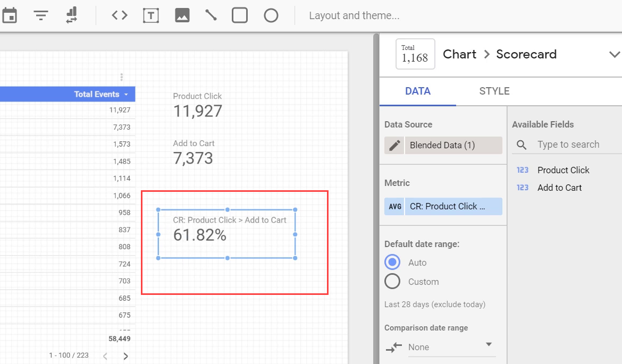Insert a date range control
The image size is (622, 364).
click(10, 15)
